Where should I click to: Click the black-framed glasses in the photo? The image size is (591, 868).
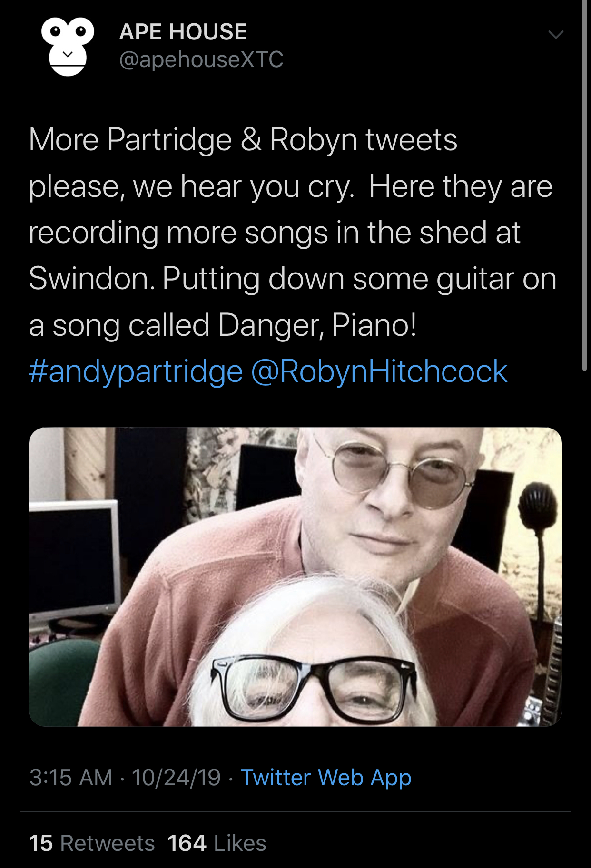click(x=314, y=686)
